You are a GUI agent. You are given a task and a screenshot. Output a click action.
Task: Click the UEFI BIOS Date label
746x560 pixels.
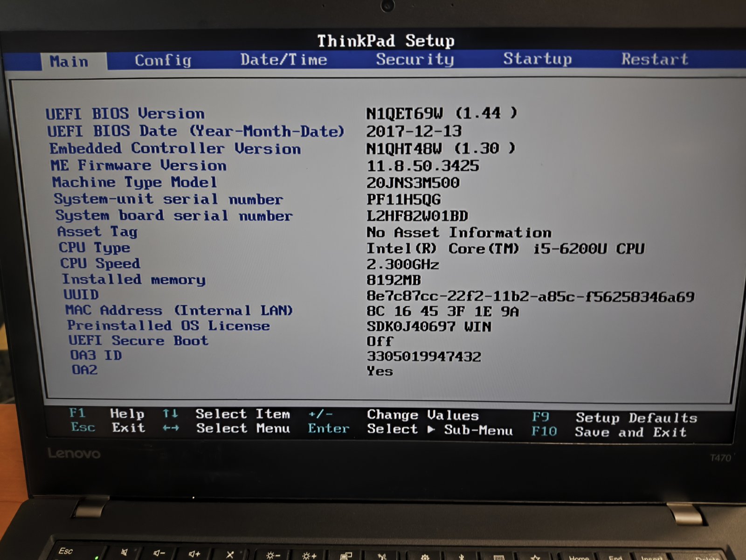click(x=196, y=131)
